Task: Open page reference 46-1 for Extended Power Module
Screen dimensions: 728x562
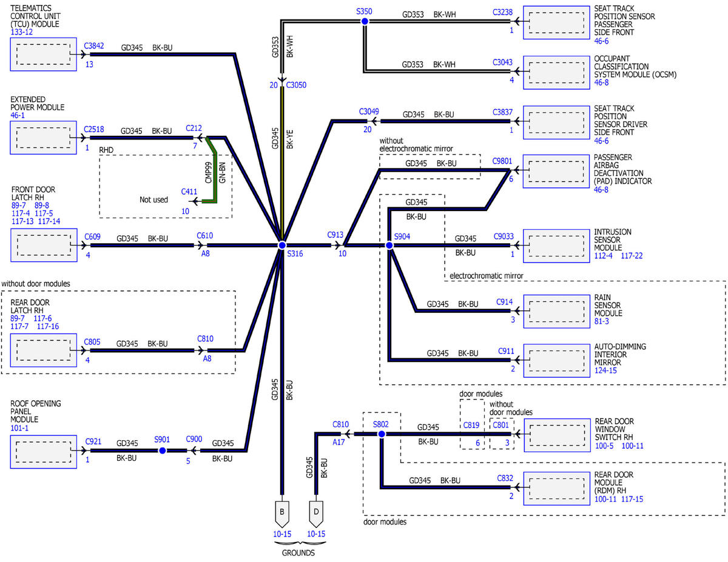Action: tap(18, 115)
